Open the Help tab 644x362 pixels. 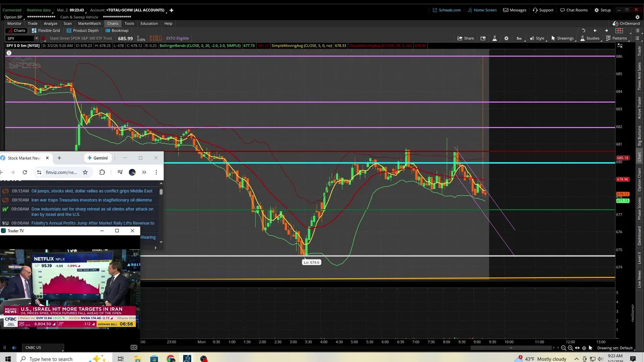[x=168, y=24]
